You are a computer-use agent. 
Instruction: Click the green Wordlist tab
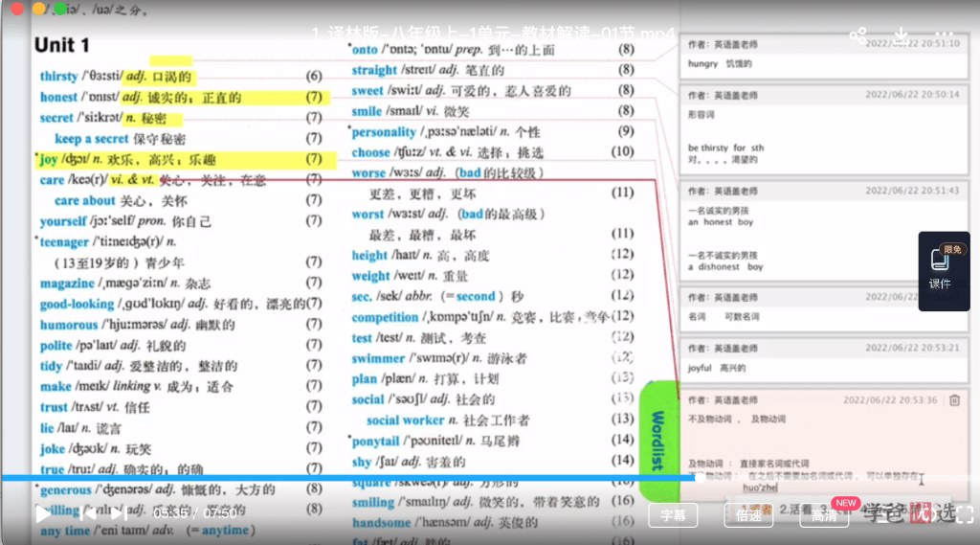click(x=658, y=441)
